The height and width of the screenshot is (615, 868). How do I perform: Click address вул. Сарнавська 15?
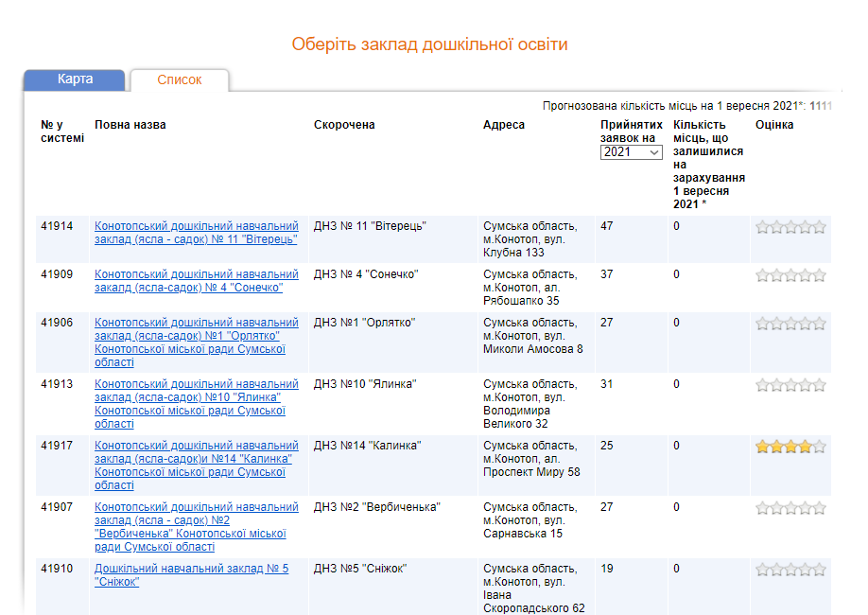(x=529, y=520)
